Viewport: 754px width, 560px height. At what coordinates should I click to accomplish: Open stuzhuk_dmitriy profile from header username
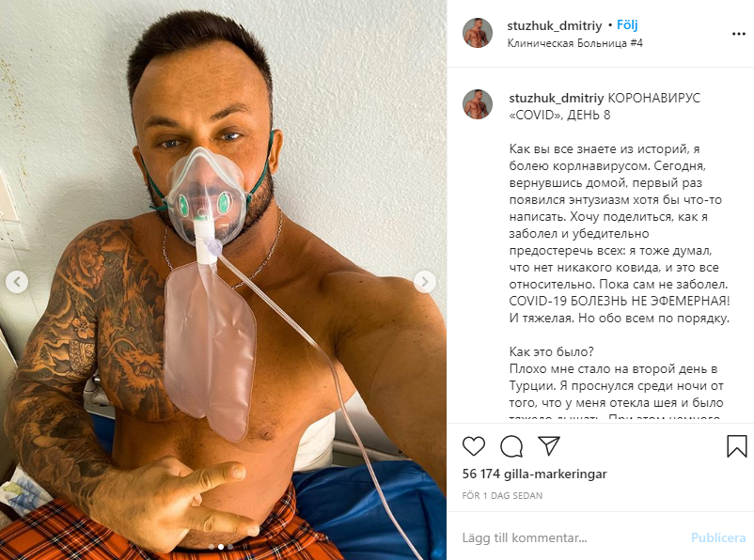click(x=555, y=25)
